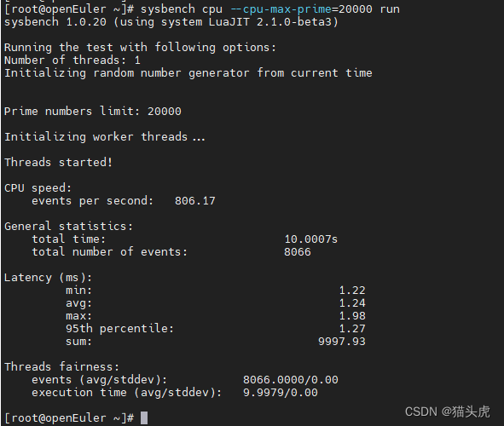Click the max latency value 1.98
504x426 pixels.
(x=352, y=316)
